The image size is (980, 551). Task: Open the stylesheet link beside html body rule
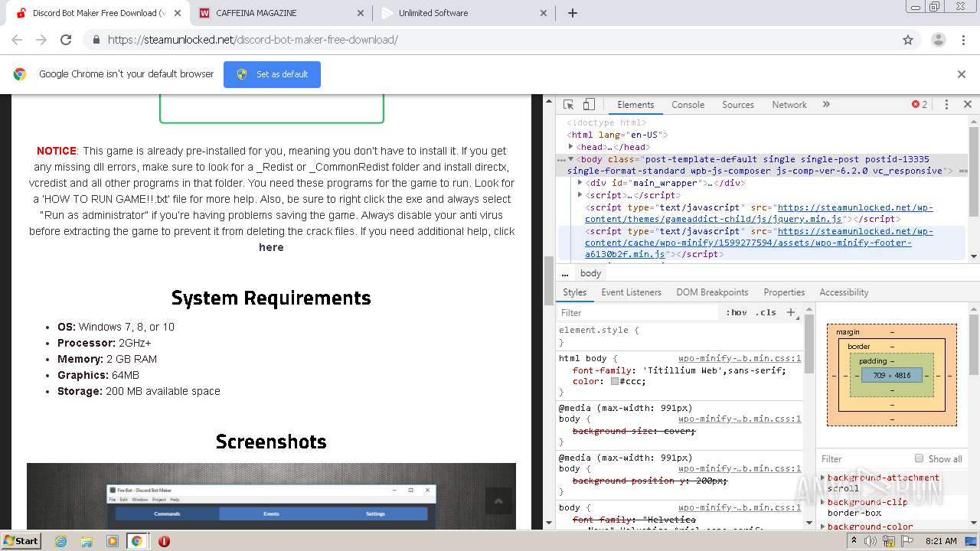[740, 358]
